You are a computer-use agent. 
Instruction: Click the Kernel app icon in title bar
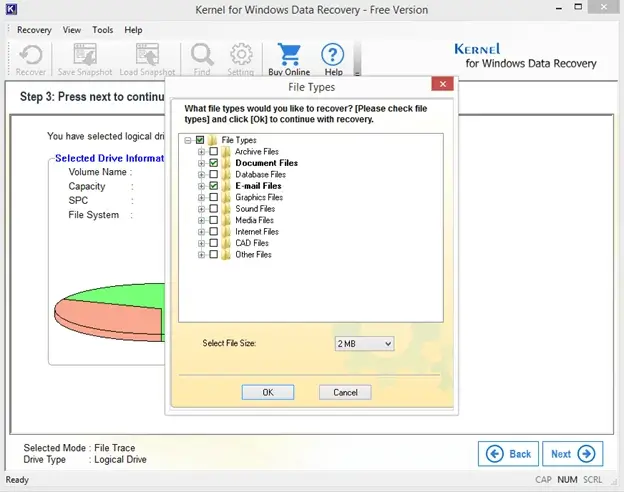point(12,9)
